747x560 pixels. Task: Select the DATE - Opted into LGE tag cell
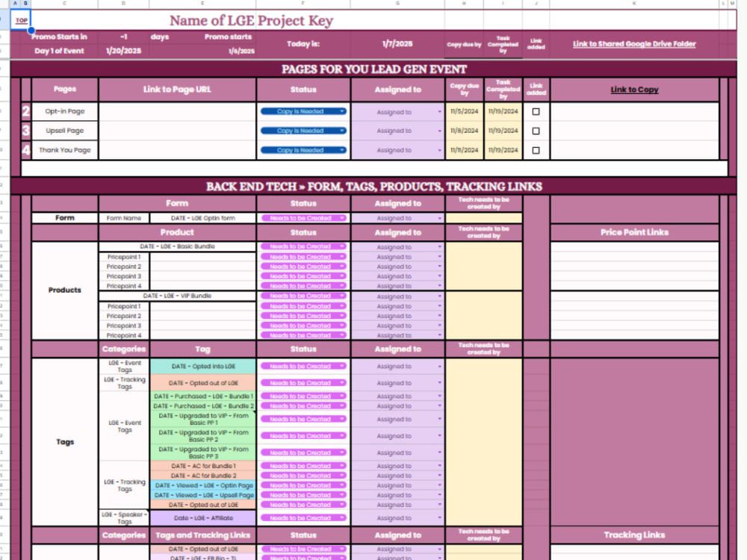click(203, 366)
